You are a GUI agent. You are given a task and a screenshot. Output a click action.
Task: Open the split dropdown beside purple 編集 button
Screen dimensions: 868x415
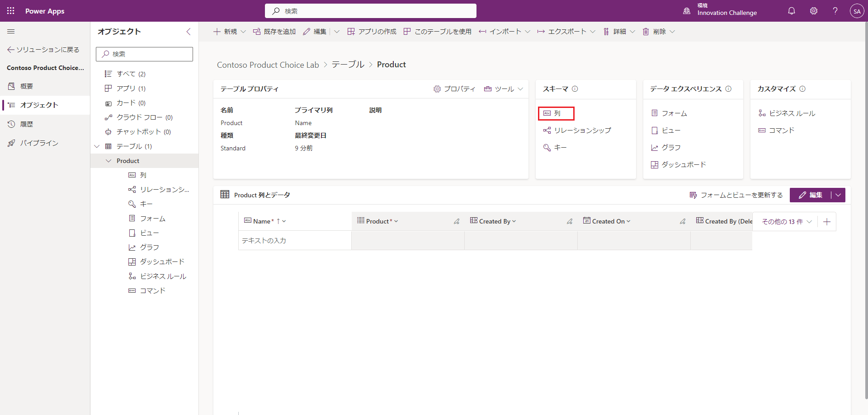[839, 195]
